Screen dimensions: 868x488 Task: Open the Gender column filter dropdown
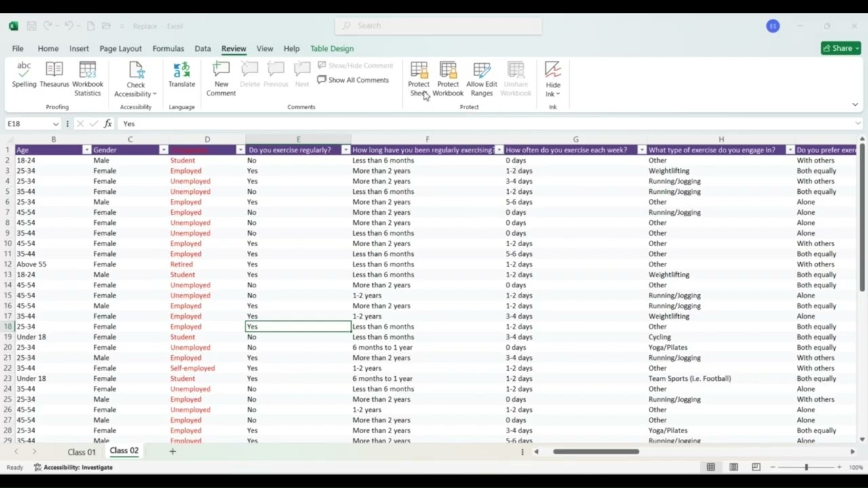[x=163, y=150]
